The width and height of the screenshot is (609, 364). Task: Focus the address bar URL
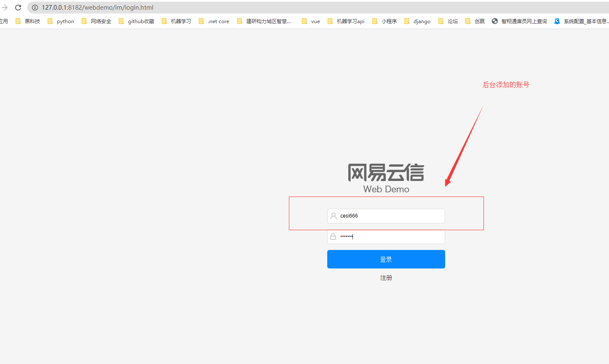coord(97,8)
